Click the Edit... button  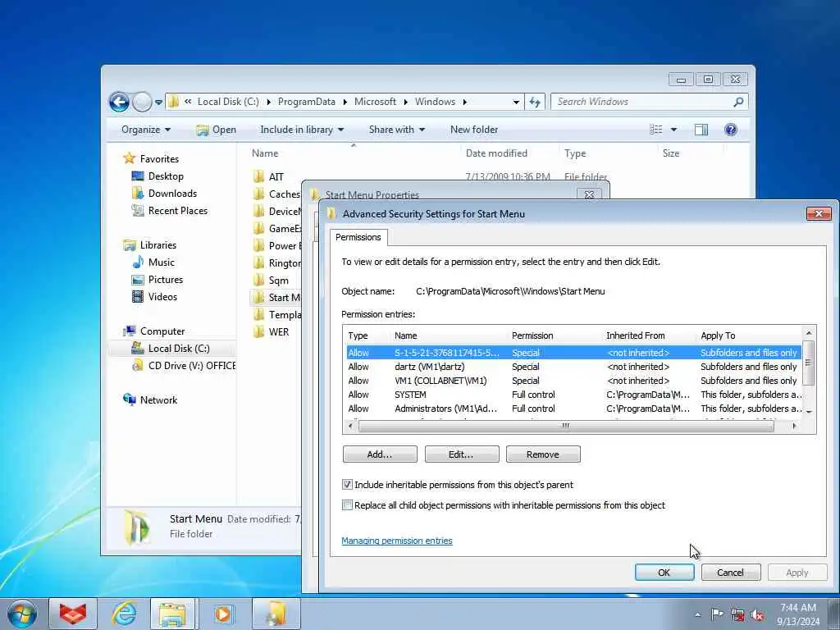(x=461, y=454)
